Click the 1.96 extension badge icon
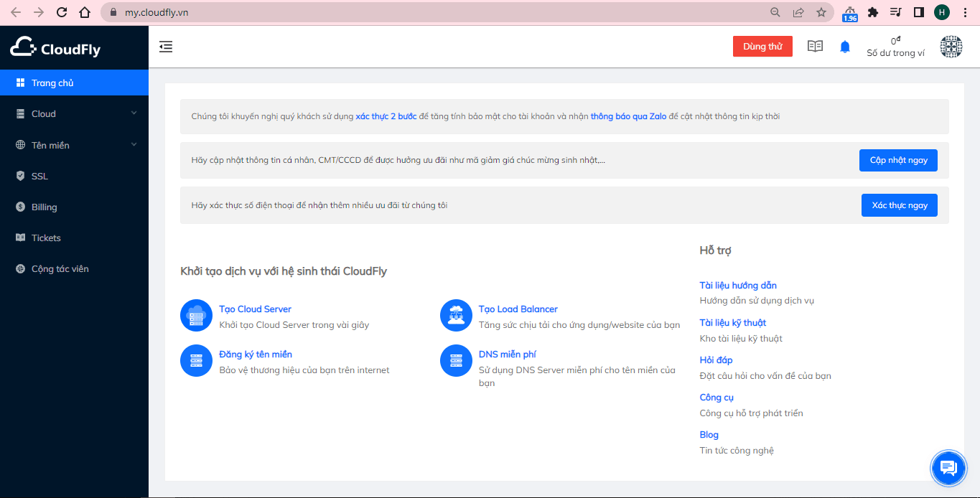The width and height of the screenshot is (980, 498). tap(850, 13)
